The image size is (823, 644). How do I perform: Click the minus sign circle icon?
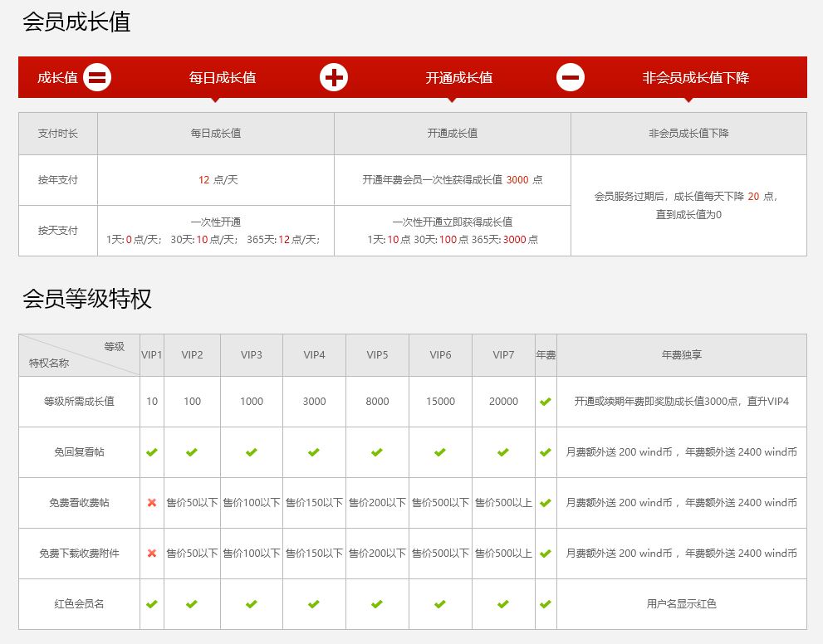(x=571, y=78)
